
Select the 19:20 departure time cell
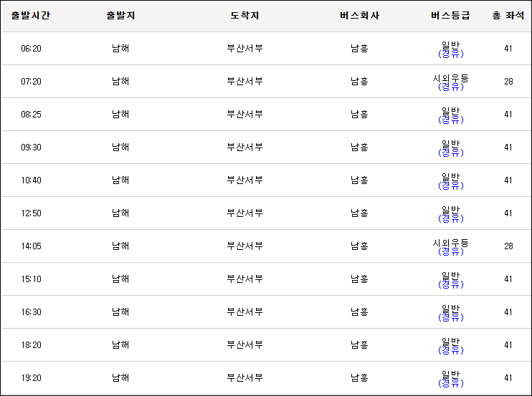[x=32, y=377]
